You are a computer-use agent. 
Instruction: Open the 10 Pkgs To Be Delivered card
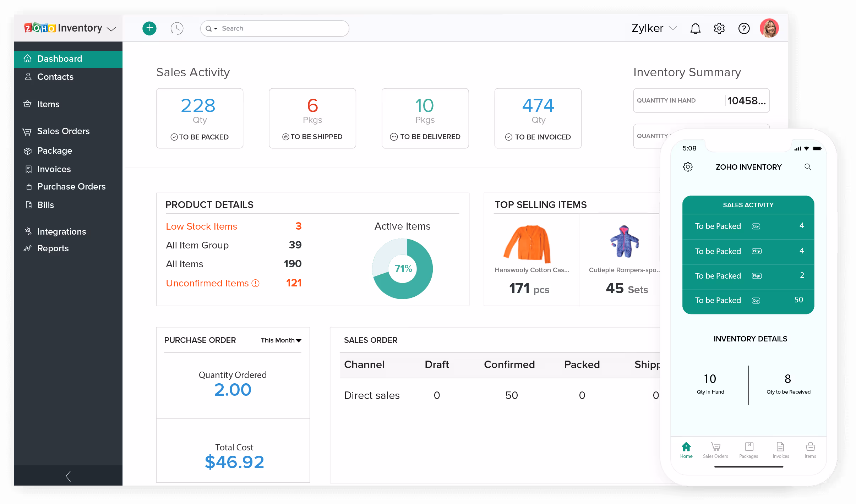425,118
